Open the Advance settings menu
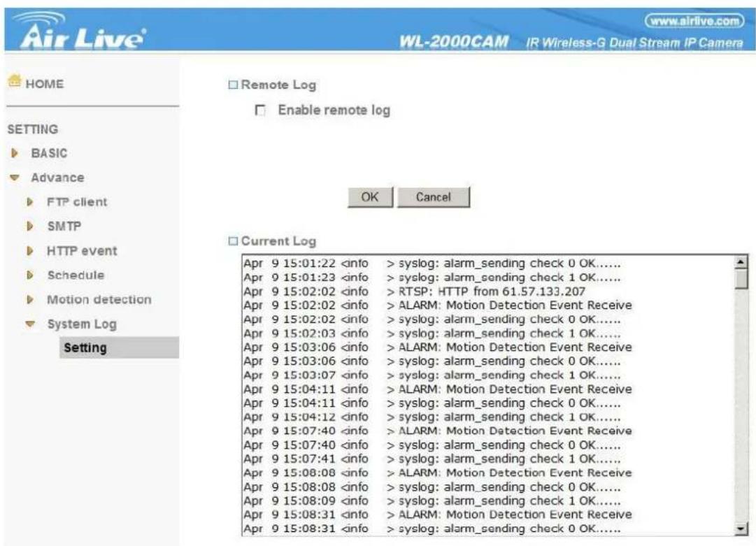Image resolution: width=756 pixels, height=546 pixels. 57,178
